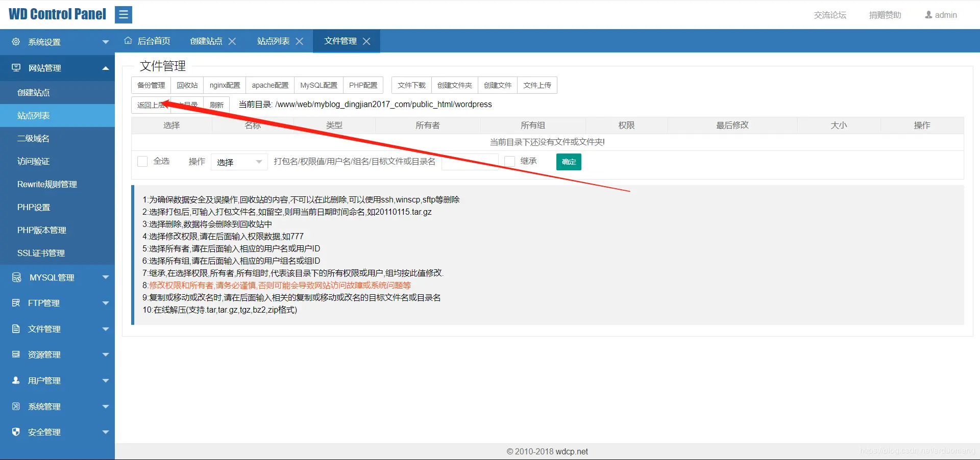The image size is (980, 460).
Task: Click the 创建文件 button
Action: pos(498,85)
